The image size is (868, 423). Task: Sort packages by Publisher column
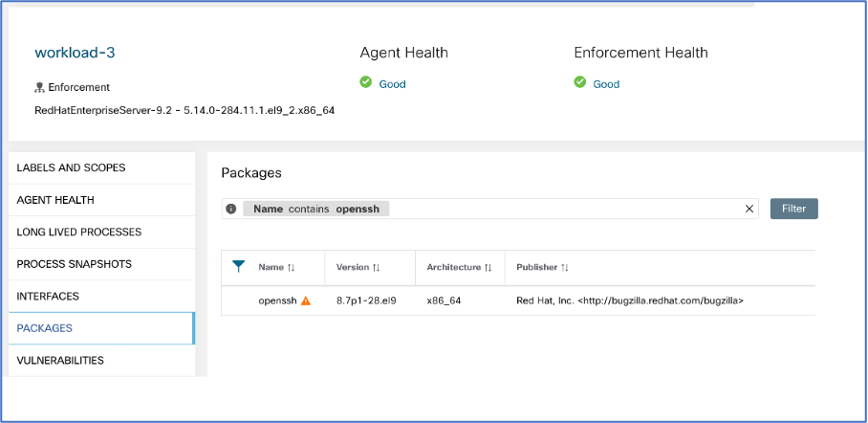coord(564,268)
